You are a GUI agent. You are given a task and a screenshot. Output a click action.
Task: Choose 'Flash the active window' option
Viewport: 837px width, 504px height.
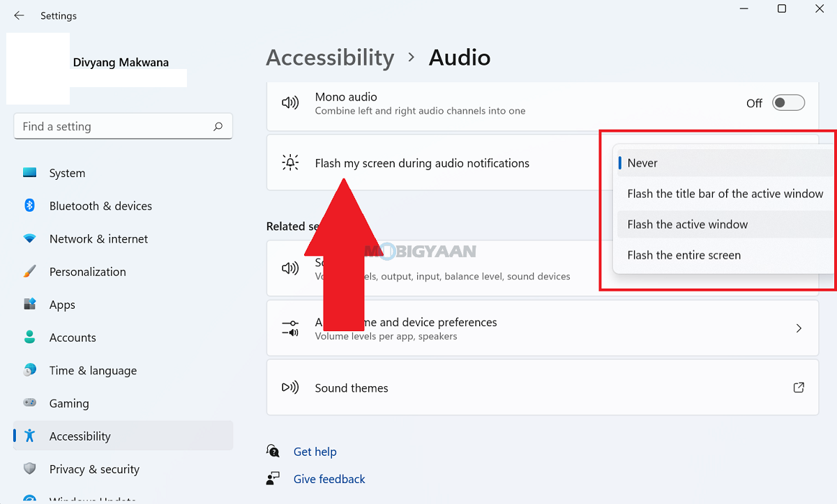tap(687, 224)
